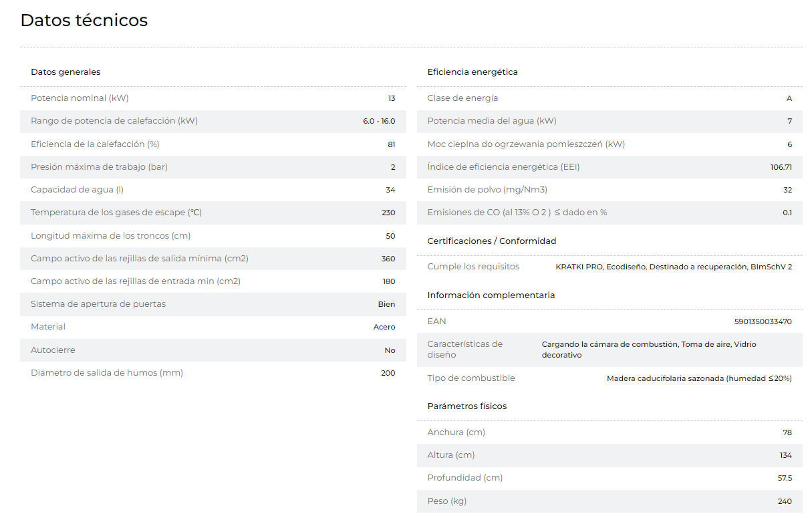812x518 pixels.
Task: Select flue diameter value 200
Action: tap(388, 373)
